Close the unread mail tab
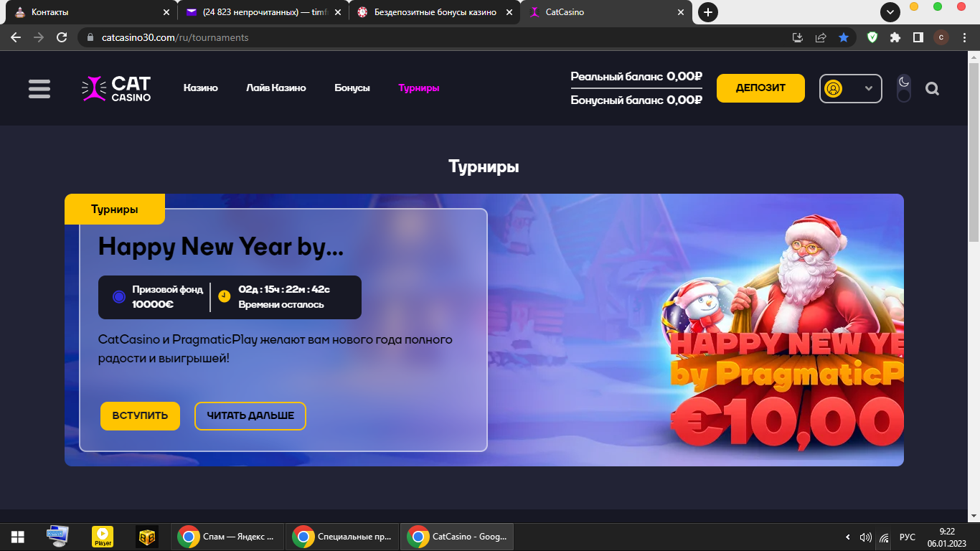The width and height of the screenshot is (980, 551). click(338, 12)
